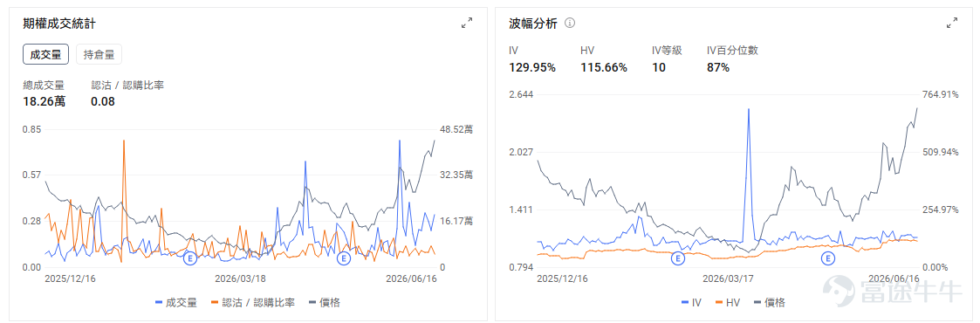The image size is (980, 323).
Task: Click the 2026/03/18 date axis label
Action: pyautogui.click(x=240, y=278)
